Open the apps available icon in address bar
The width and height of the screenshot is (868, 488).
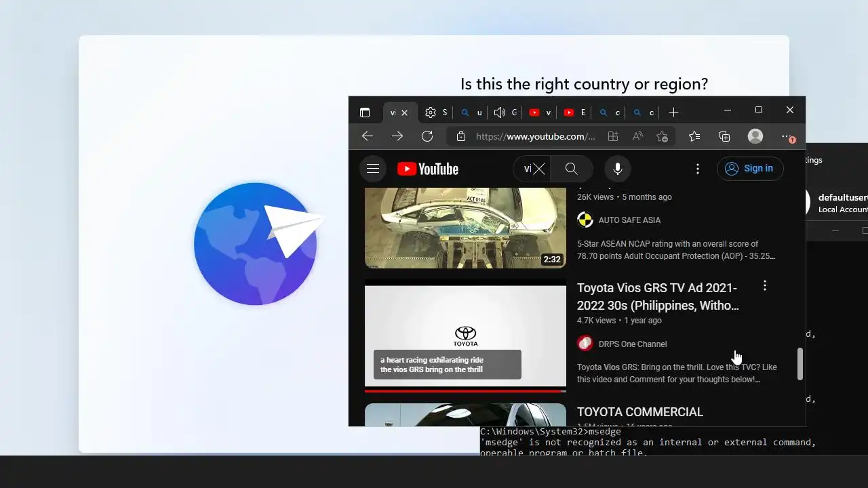(613, 136)
